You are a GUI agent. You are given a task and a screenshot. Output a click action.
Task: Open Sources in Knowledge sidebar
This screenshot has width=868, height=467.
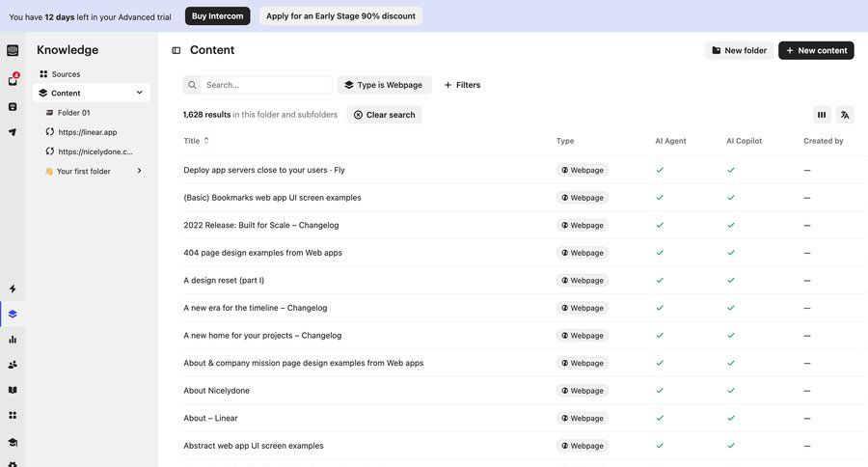point(60,74)
